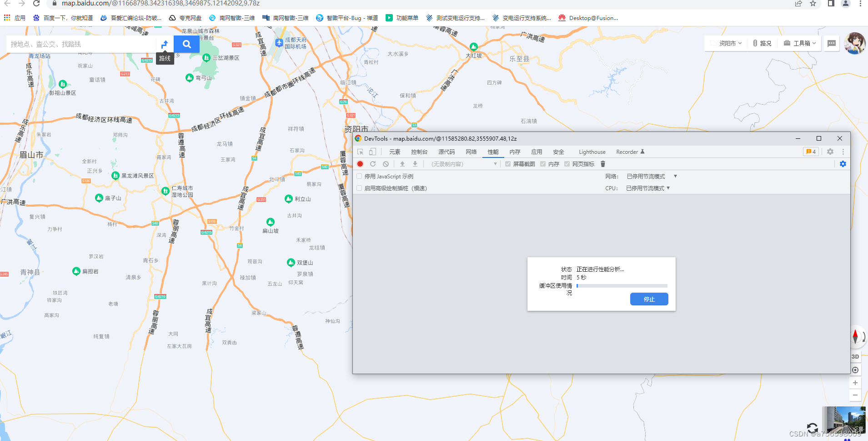The height and width of the screenshot is (441, 868).
Task: Open the CPU throttling dropdown
Action: click(x=648, y=188)
